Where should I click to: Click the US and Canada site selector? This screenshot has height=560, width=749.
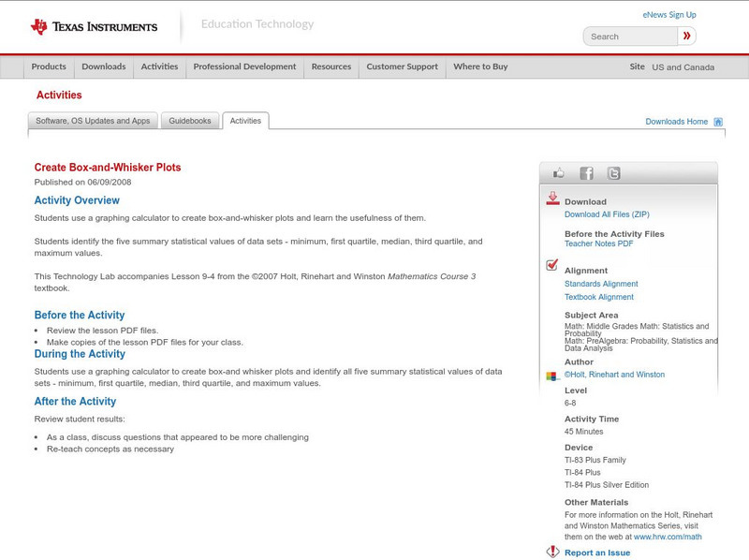coord(683,67)
